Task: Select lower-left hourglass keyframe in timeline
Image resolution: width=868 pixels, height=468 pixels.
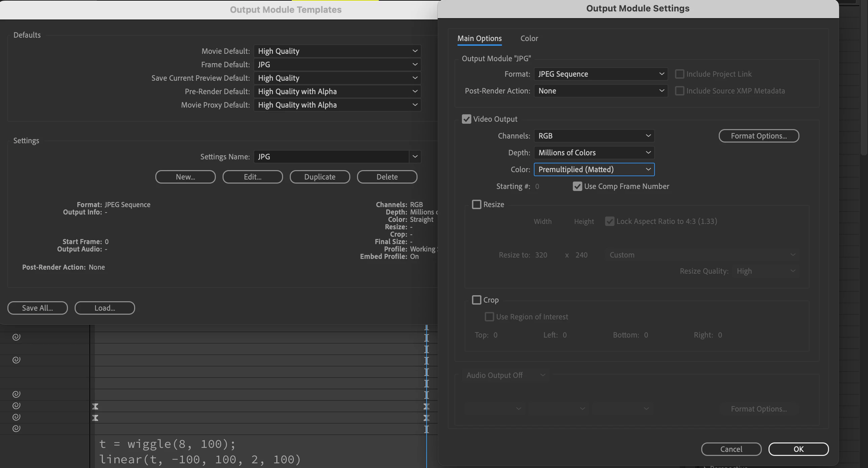Action: 95,418
